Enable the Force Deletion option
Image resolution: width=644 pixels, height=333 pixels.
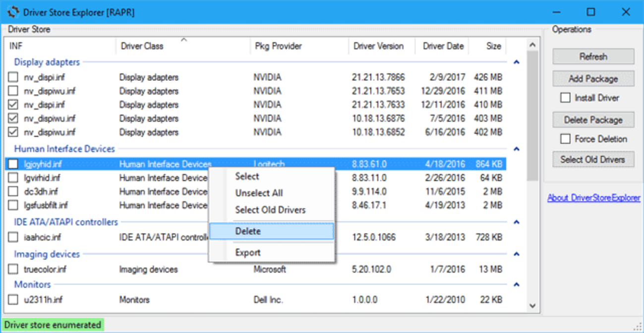click(x=565, y=139)
